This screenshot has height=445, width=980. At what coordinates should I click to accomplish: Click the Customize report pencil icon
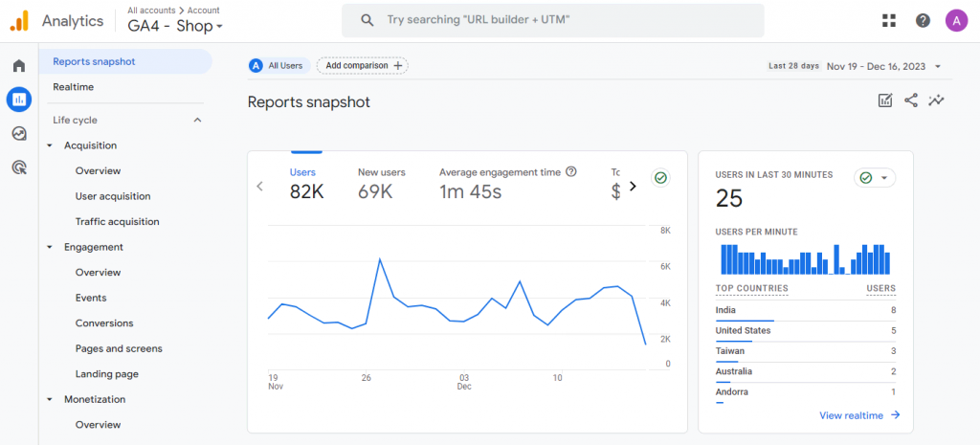pyautogui.click(x=885, y=100)
